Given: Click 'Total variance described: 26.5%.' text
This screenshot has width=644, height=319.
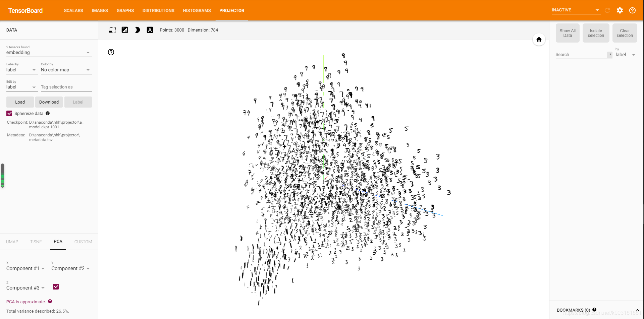Looking at the screenshot, I should tap(38, 311).
